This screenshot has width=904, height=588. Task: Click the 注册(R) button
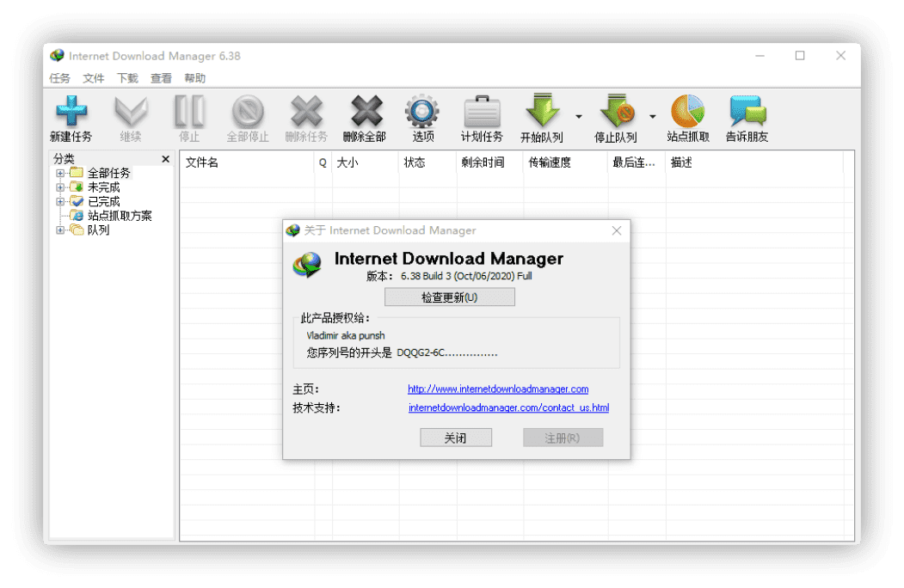click(x=563, y=438)
